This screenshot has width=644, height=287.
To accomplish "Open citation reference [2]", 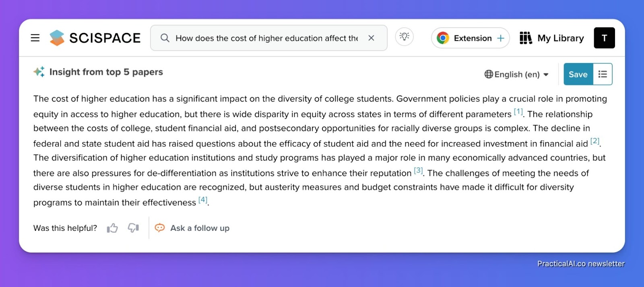I will coord(595,141).
